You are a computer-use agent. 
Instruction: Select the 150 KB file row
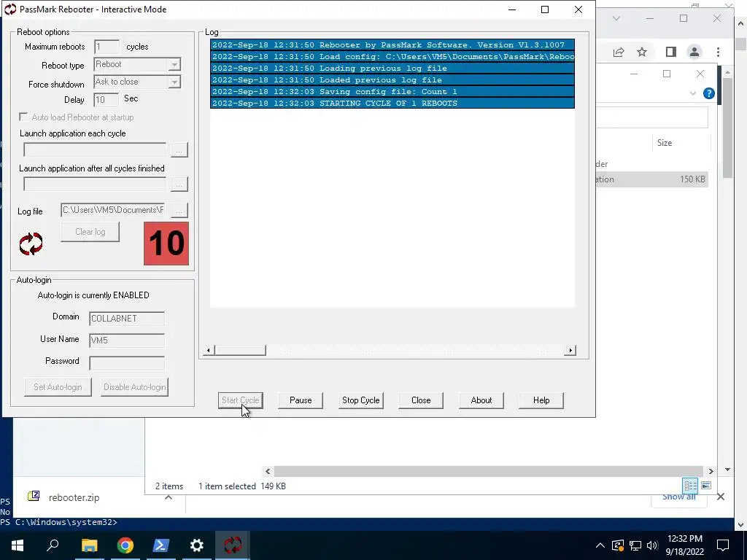[x=651, y=179]
